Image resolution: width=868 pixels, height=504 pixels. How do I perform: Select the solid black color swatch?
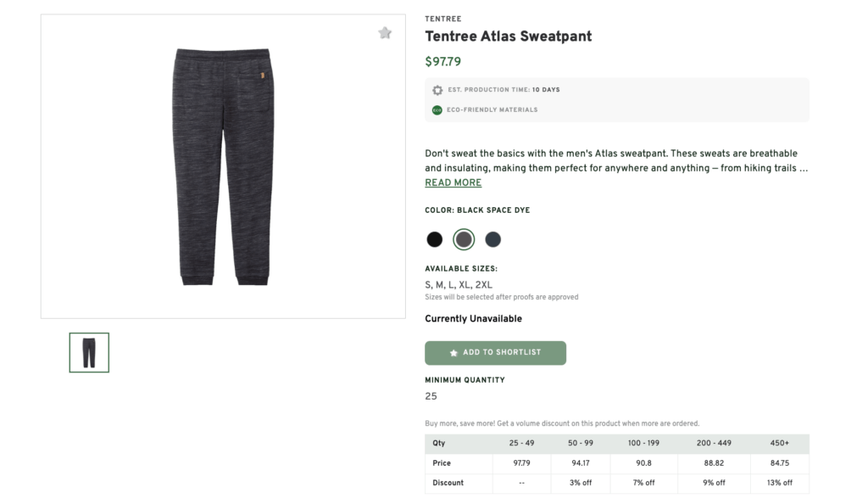click(x=435, y=239)
